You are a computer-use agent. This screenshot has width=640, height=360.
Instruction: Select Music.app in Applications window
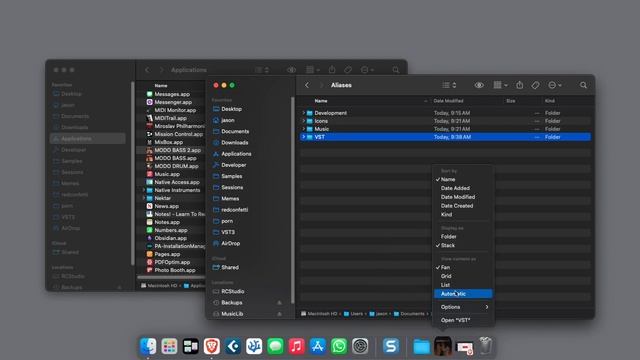tap(167, 174)
